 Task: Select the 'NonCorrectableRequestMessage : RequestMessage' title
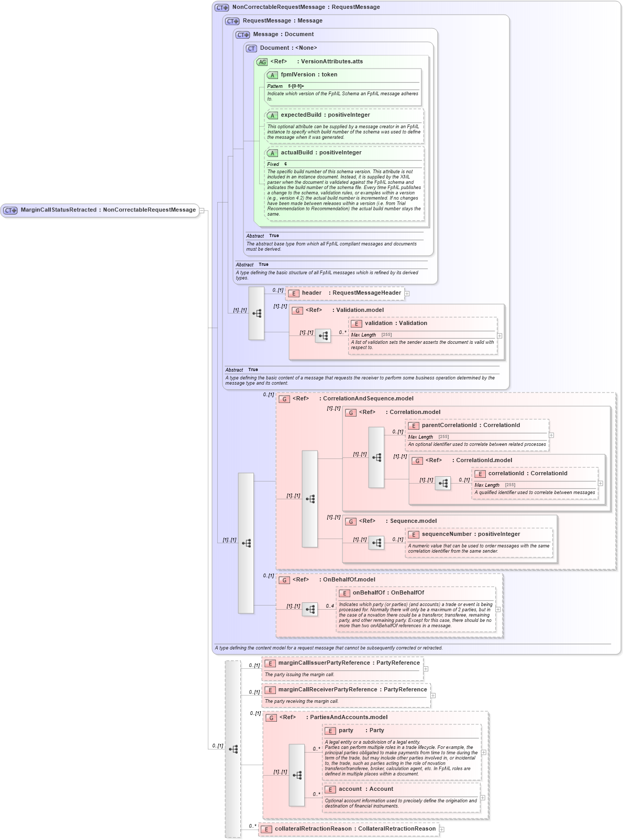(x=306, y=7)
